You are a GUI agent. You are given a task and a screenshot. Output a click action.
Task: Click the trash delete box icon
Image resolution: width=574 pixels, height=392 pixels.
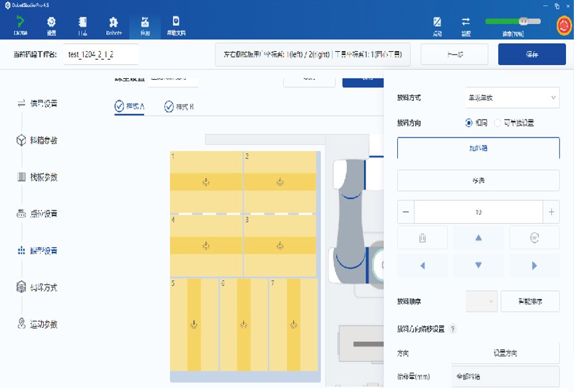423,238
